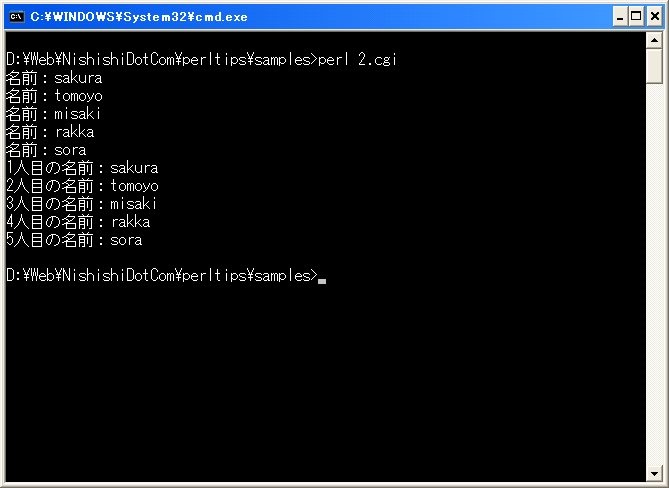Click the output line '名前: sakura'

tap(54, 78)
